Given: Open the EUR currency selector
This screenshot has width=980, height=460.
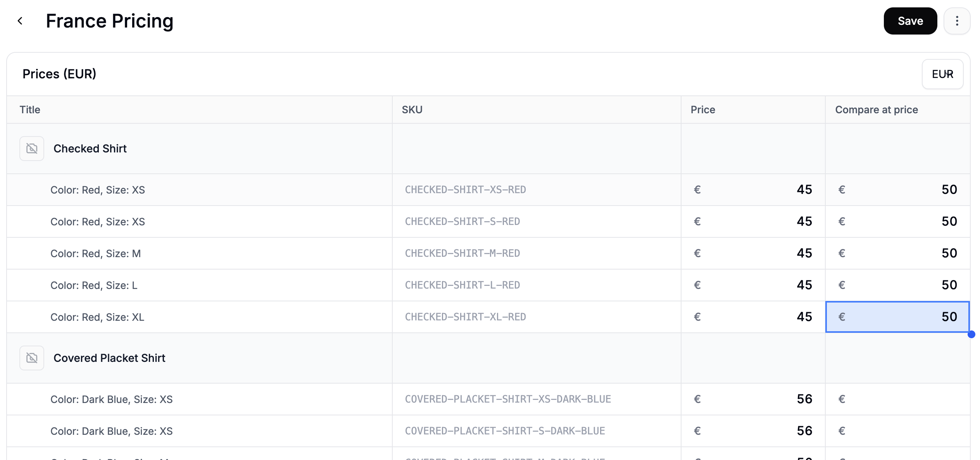Looking at the screenshot, I should (942, 74).
